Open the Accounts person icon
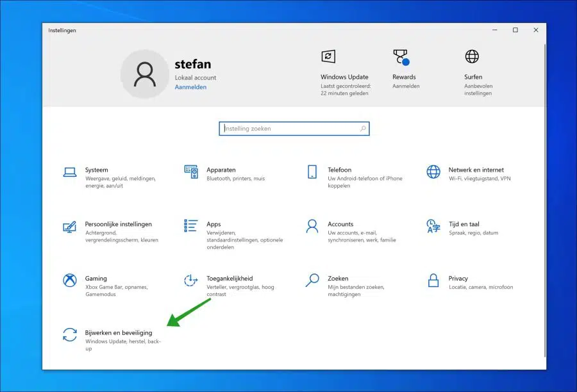 (x=312, y=226)
